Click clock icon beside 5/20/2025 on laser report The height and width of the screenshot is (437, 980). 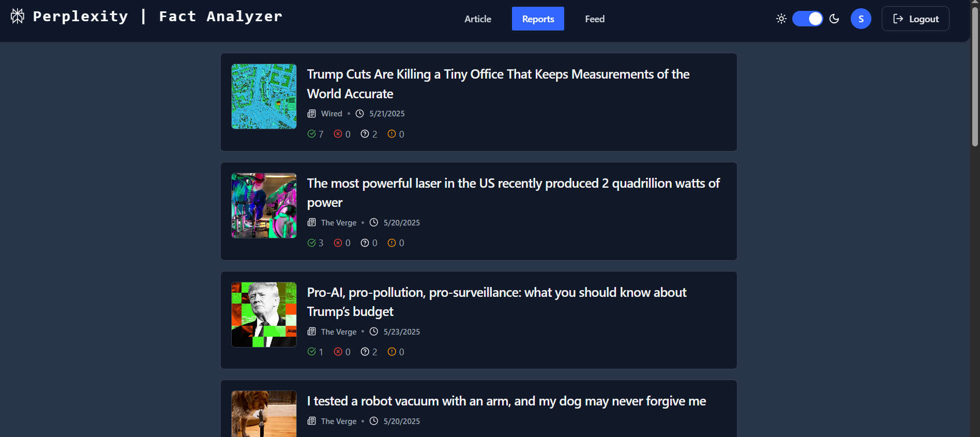pyautogui.click(x=374, y=222)
